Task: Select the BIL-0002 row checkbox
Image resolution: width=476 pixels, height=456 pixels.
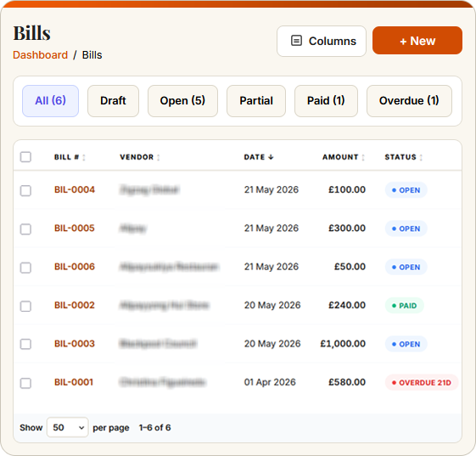Action: tap(25, 307)
